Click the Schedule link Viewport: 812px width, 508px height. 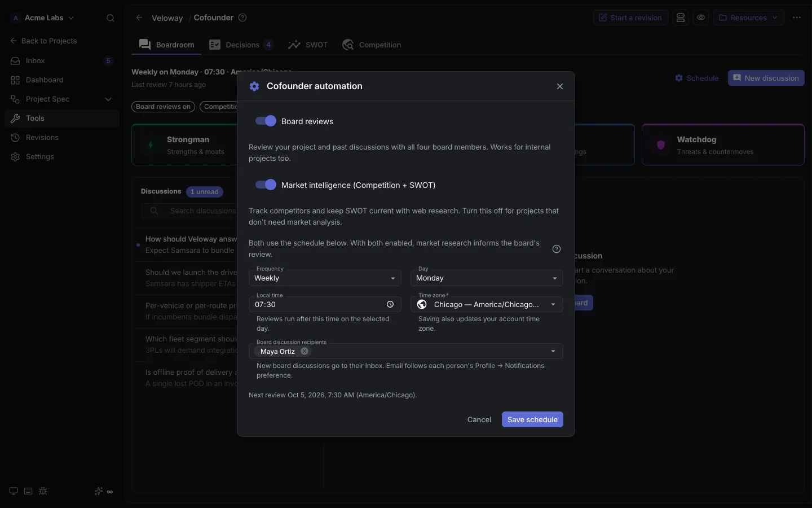[697, 78]
